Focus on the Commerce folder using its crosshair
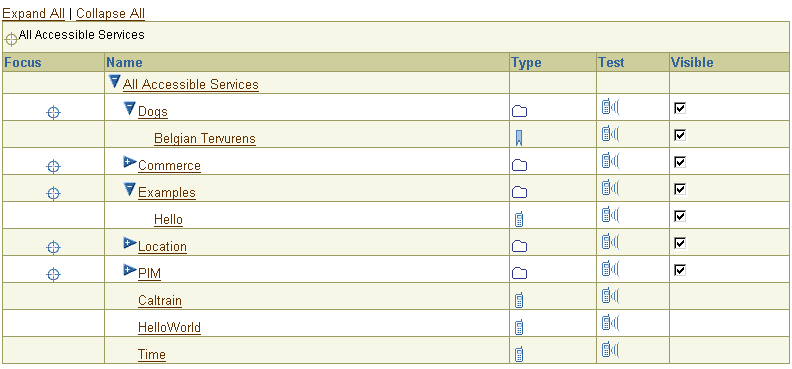792x369 pixels. coord(54,166)
